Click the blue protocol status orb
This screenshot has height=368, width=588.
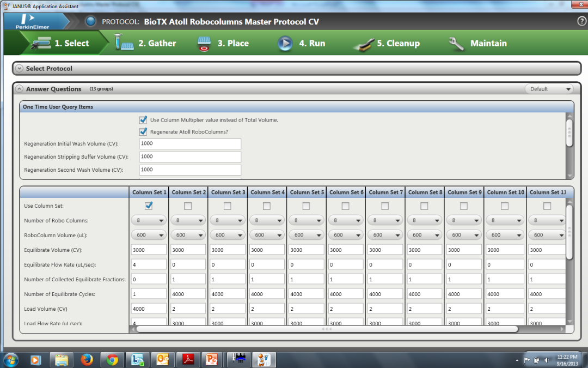point(90,21)
